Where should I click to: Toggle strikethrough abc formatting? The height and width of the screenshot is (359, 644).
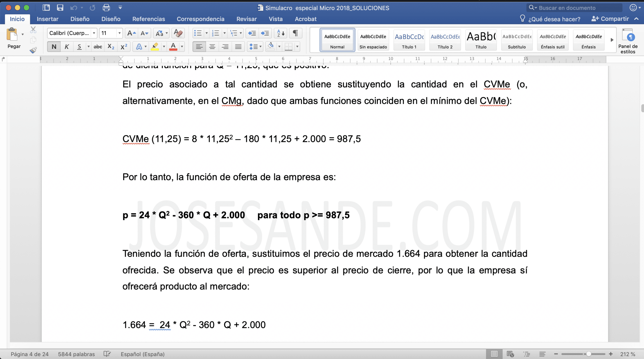98,47
